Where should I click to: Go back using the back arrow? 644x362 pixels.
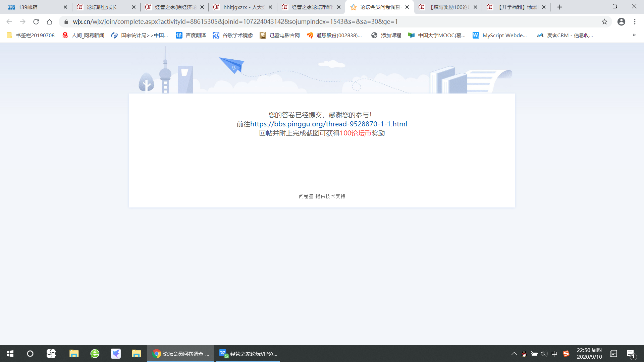[x=9, y=22]
